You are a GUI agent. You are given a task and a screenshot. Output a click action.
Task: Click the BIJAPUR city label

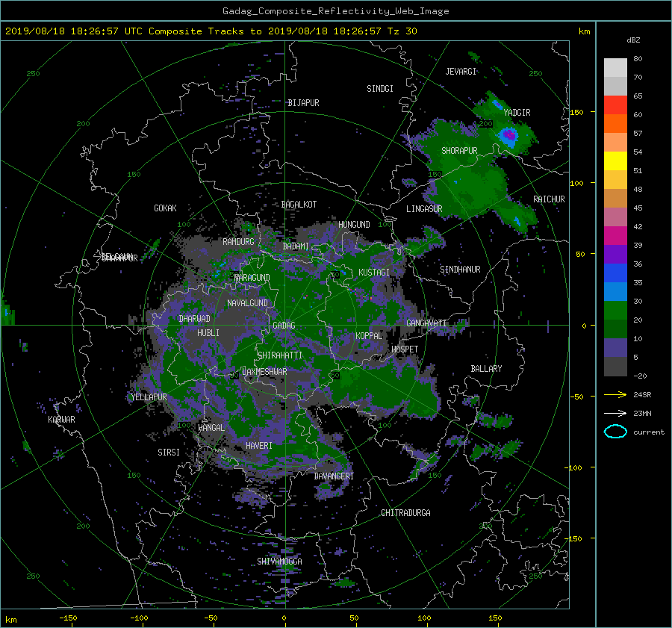click(x=303, y=103)
